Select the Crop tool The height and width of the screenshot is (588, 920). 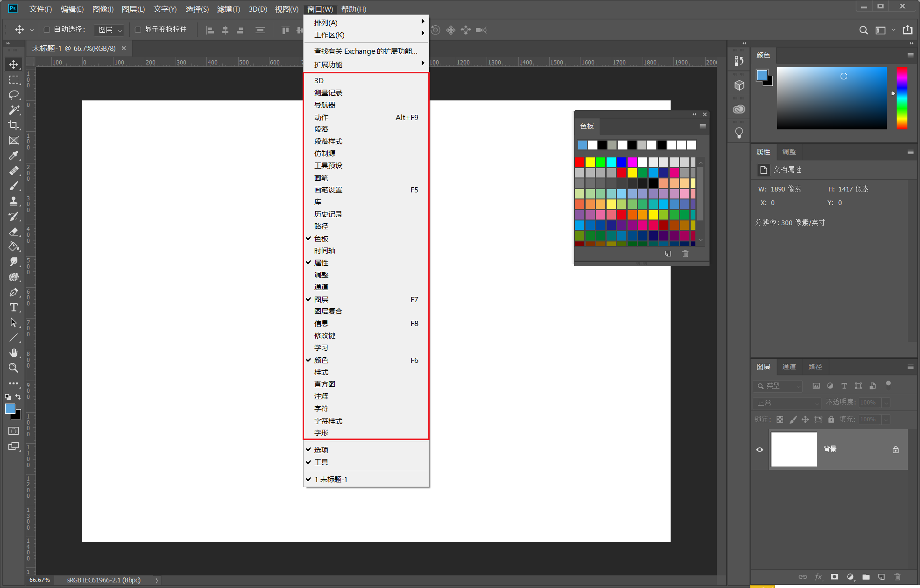14,125
